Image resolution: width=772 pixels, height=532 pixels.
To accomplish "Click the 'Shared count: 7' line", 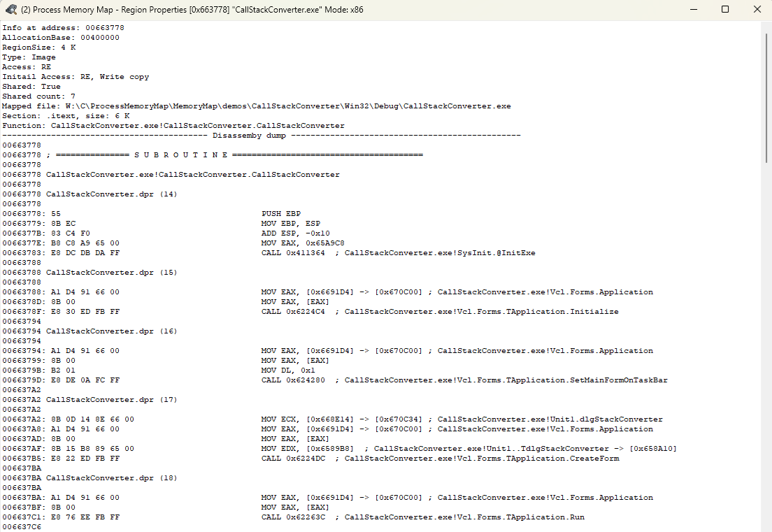I will 38,96.
